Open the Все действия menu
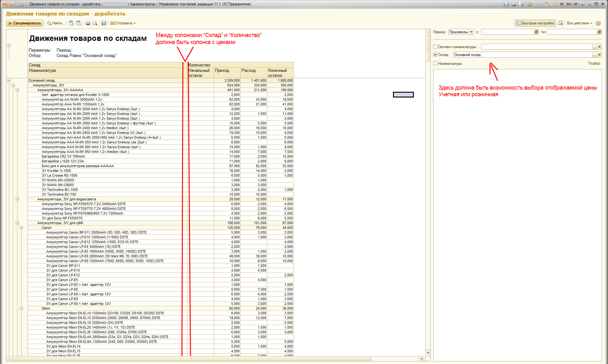The image size is (608, 364). (x=579, y=23)
